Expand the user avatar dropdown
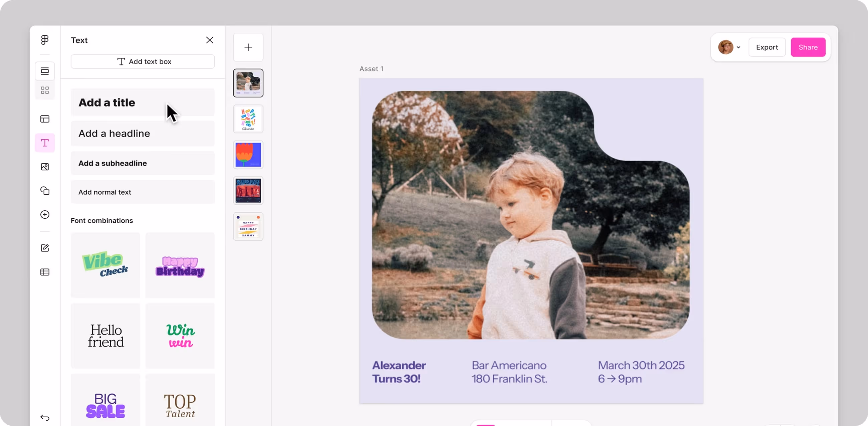Screen dimensions: 868x426 pyautogui.click(x=729, y=47)
